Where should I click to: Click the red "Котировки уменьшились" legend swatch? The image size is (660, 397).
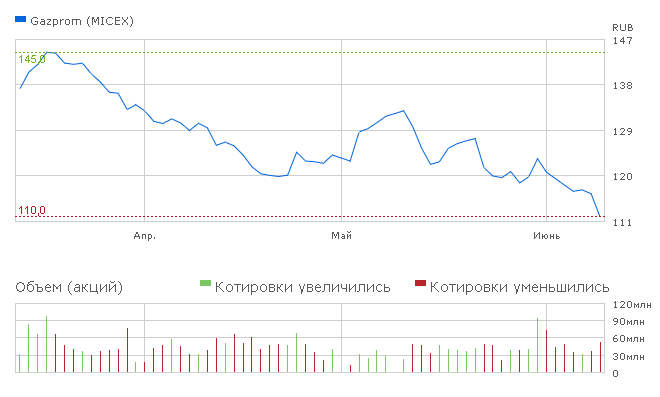click(x=420, y=283)
